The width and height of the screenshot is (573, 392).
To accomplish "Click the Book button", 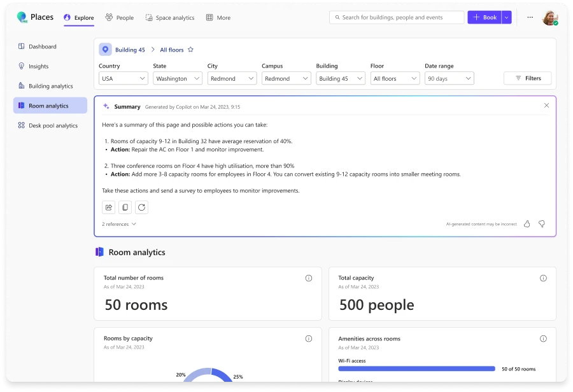I will (486, 17).
